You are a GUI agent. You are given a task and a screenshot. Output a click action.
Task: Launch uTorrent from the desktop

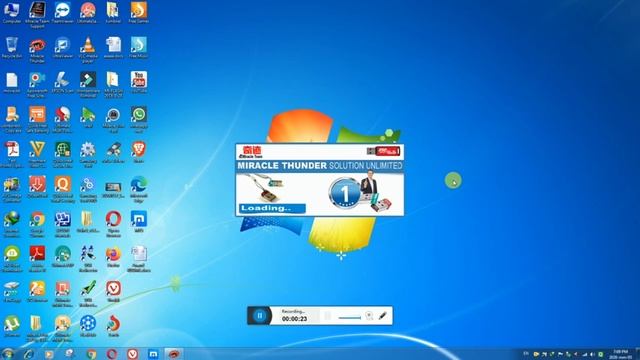click(12, 326)
